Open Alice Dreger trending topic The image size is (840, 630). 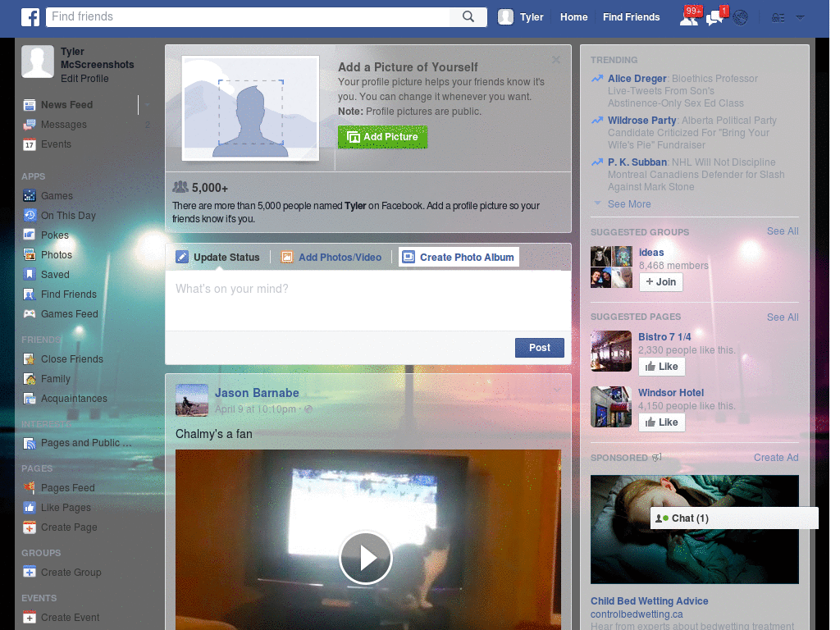[637, 79]
